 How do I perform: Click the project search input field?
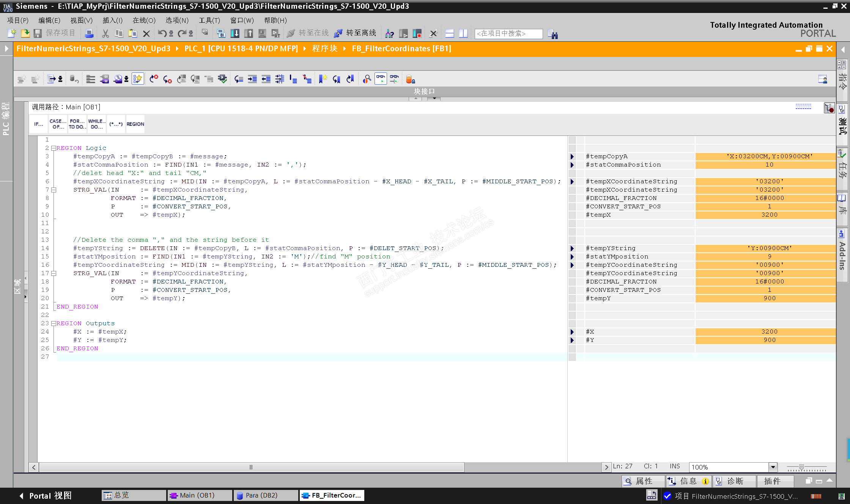(508, 33)
